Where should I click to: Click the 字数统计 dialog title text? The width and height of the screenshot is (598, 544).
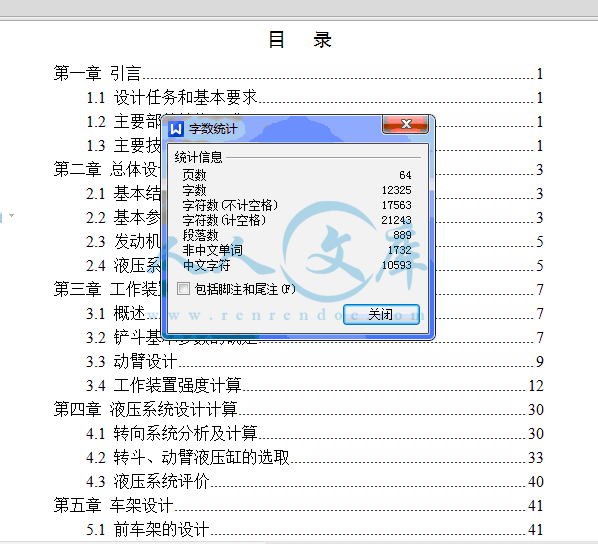213,129
